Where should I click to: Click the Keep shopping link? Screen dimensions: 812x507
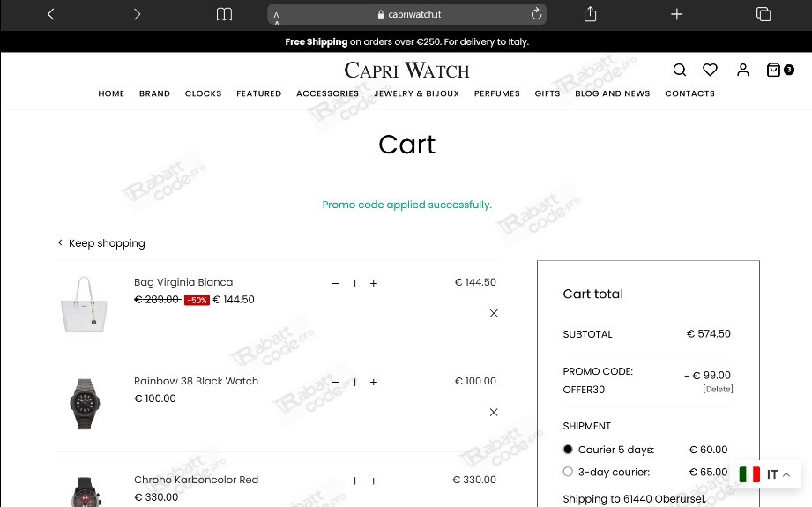point(101,242)
